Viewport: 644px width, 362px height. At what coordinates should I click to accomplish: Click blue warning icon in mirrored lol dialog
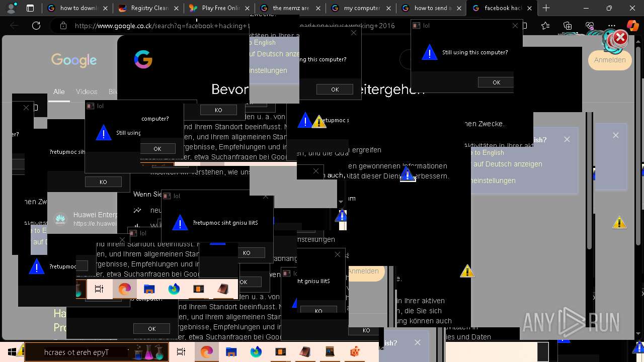(180, 223)
